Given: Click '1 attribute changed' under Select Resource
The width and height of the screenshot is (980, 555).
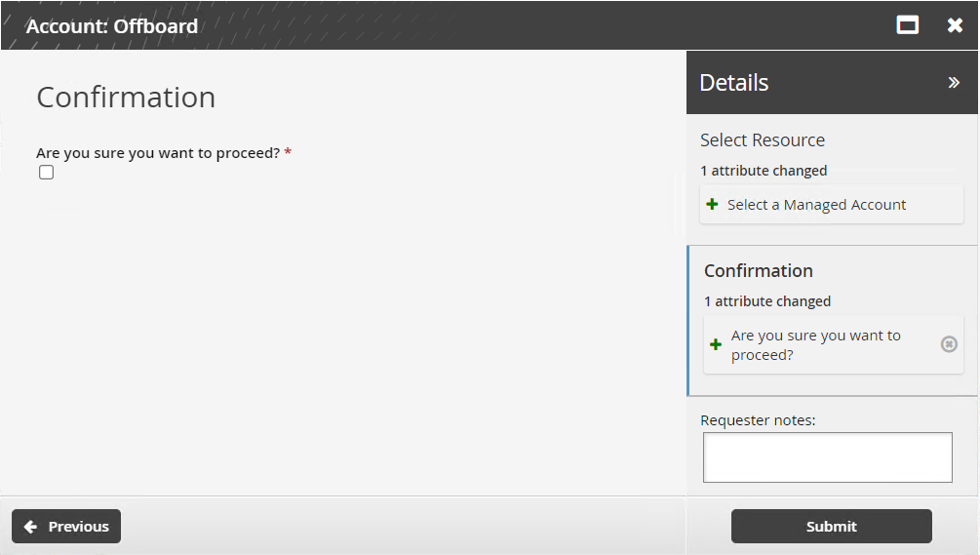Looking at the screenshot, I should click(764, 171).
